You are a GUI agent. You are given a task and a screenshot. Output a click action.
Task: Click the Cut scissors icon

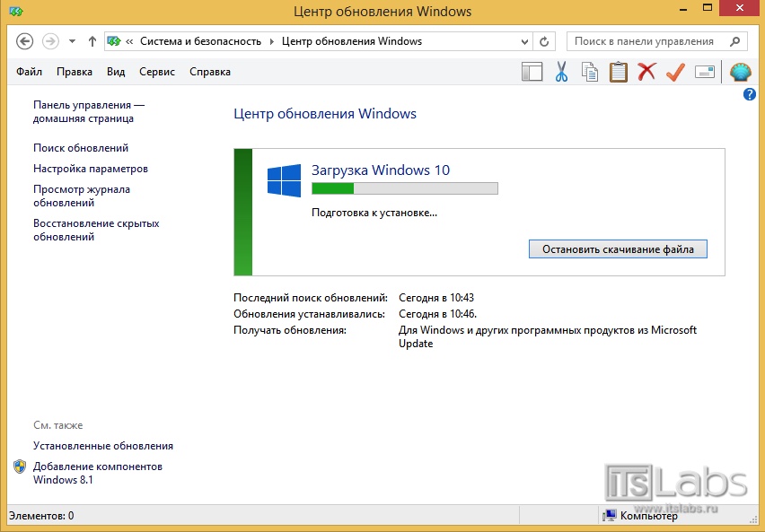click(x=561, y=72)
